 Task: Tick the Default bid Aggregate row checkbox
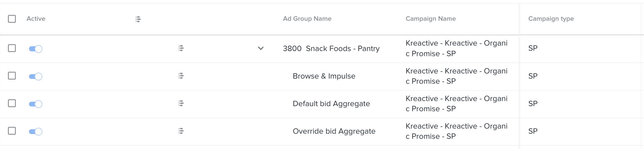pyautogui.click(x=12, y=103)
